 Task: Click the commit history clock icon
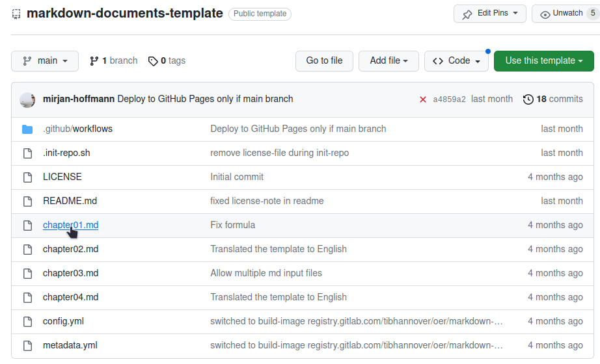(528, 99)
